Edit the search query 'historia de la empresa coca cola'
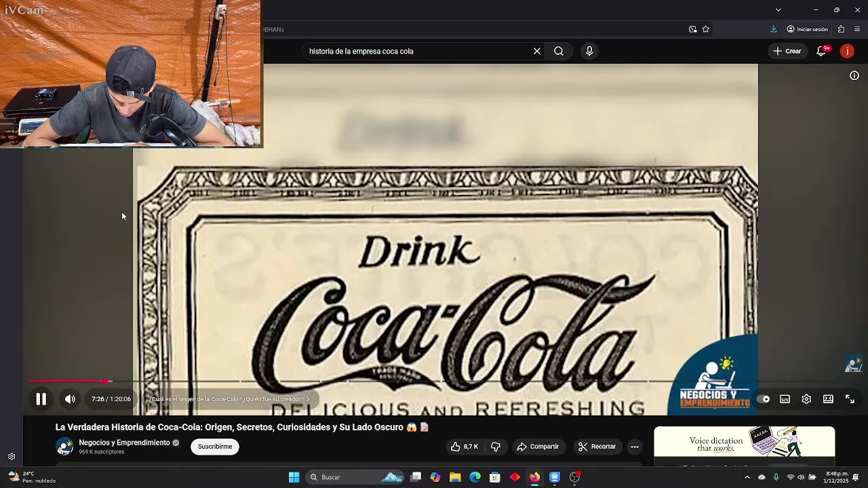The image size is (868, 488). (x=361, y=51)
